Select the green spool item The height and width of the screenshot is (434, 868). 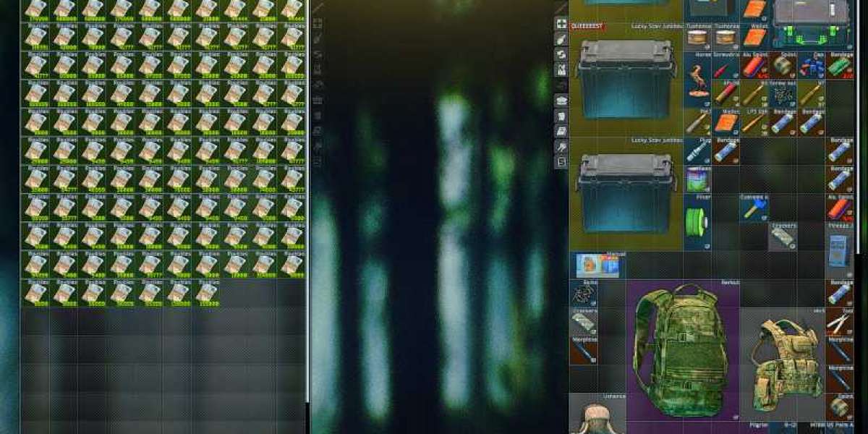point(697,221)
